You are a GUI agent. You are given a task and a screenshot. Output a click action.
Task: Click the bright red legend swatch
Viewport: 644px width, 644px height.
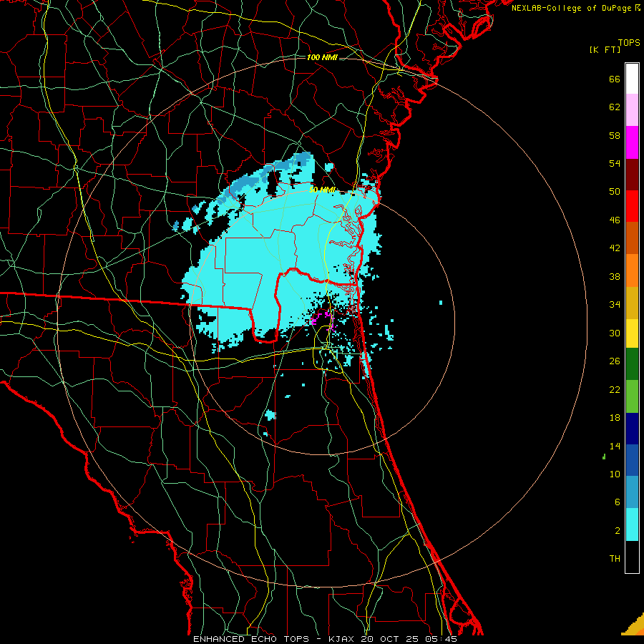pyautogui.click(x=632, y=206)
